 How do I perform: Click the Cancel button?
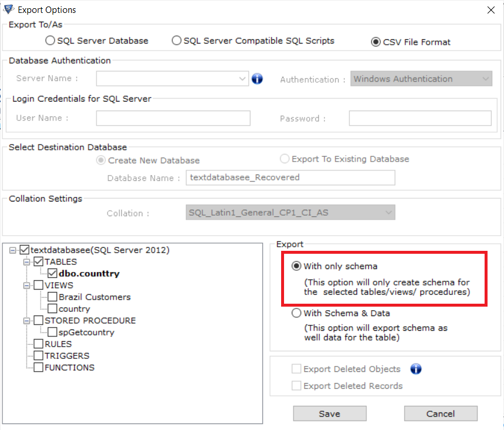click(440, 414)
